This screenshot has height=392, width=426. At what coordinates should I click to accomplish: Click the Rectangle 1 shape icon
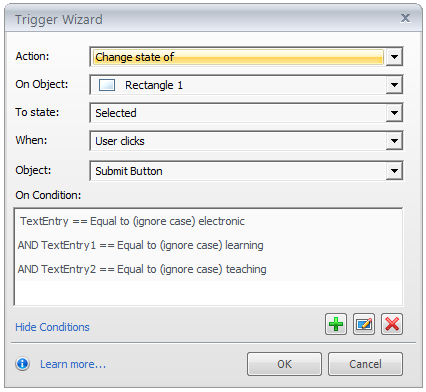tap(107, 85)
